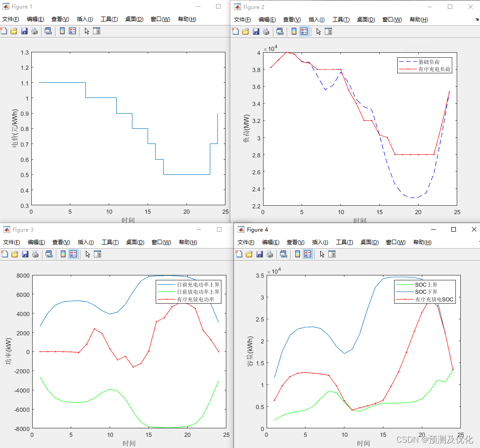
Task: Click Link Plot icon in Figure 2
Action: point(280,31)
